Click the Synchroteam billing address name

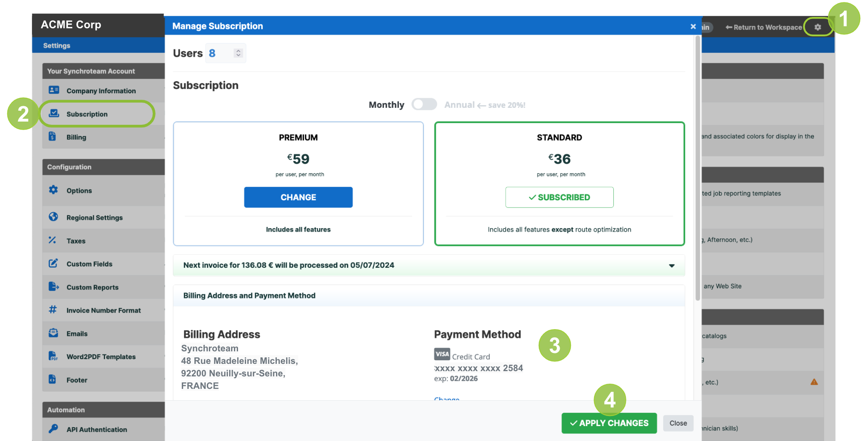tap(210, 348)
